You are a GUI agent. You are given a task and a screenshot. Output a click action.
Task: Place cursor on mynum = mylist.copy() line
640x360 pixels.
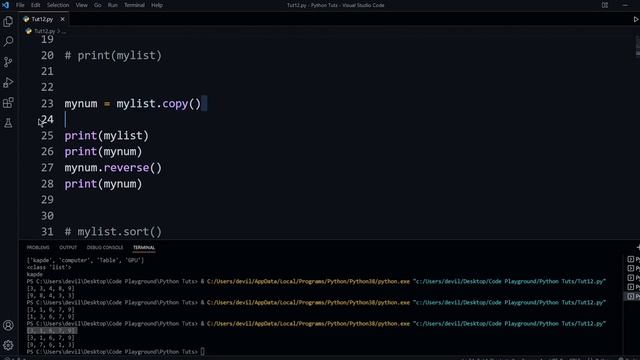click(133, 104)
